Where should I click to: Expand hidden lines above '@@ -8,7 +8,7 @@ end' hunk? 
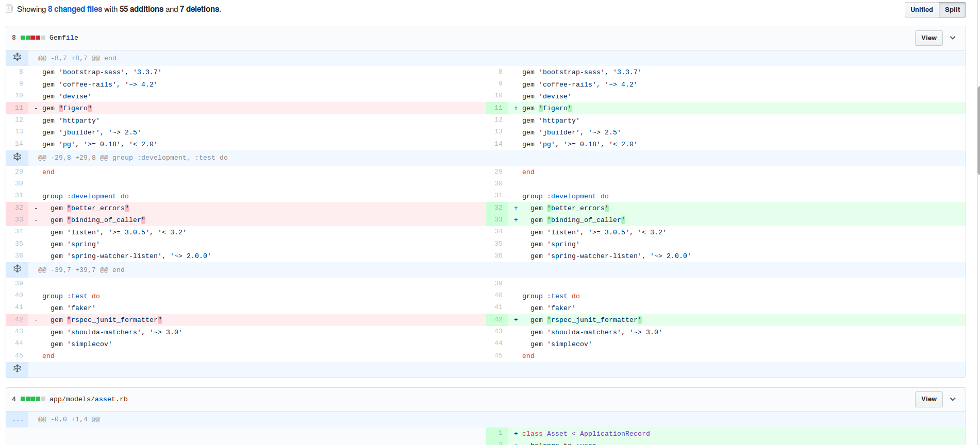click(17, 58)
